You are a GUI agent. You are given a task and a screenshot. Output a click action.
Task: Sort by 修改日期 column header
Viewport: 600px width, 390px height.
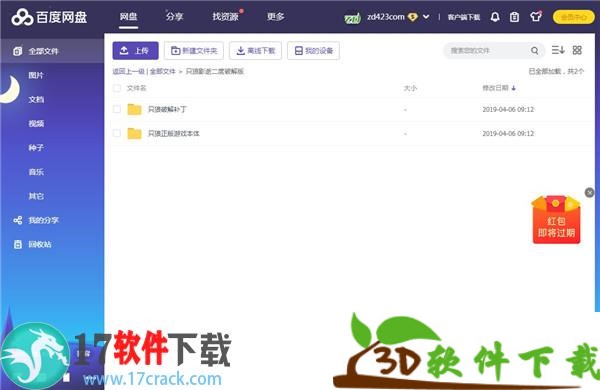499,88
